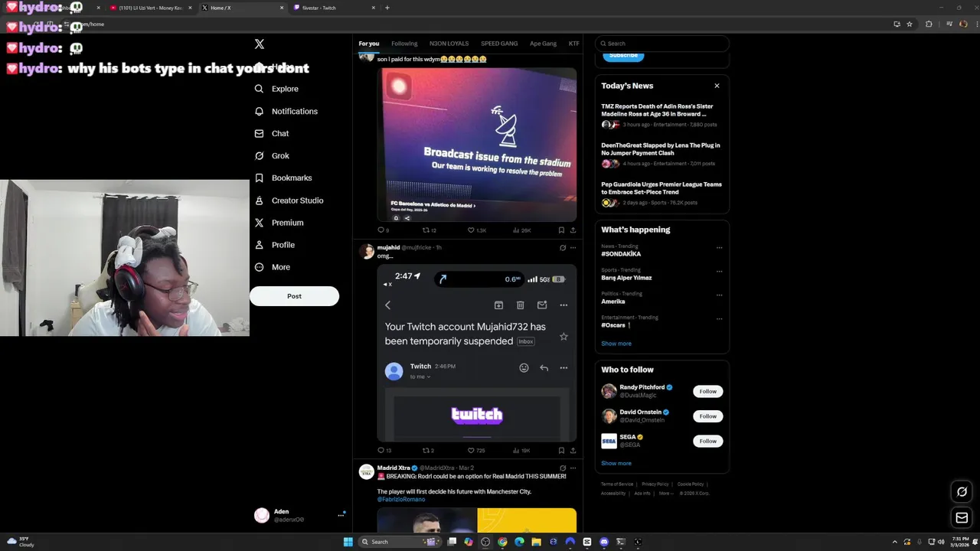Reply to the Broadcast issue post

point(383,230)
